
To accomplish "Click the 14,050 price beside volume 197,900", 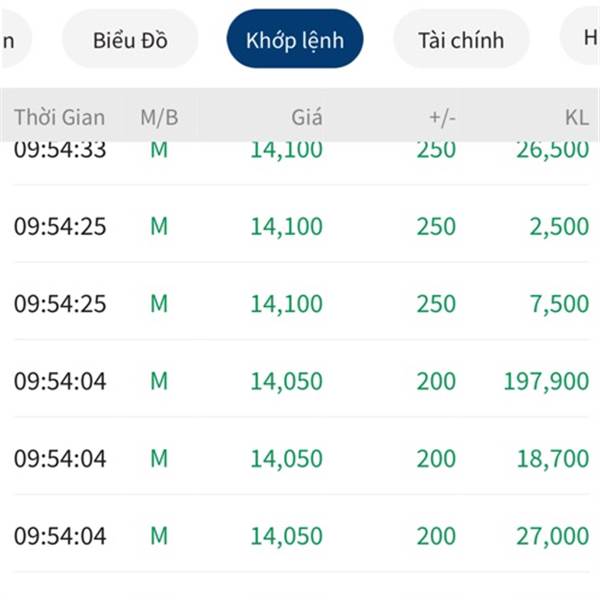I will pos(286,381).
